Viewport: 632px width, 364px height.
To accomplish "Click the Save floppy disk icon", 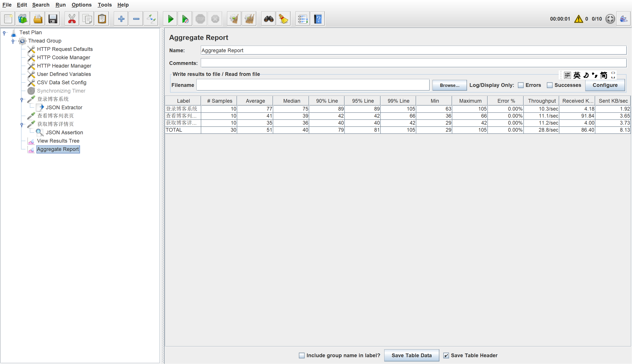I will 53,19.
